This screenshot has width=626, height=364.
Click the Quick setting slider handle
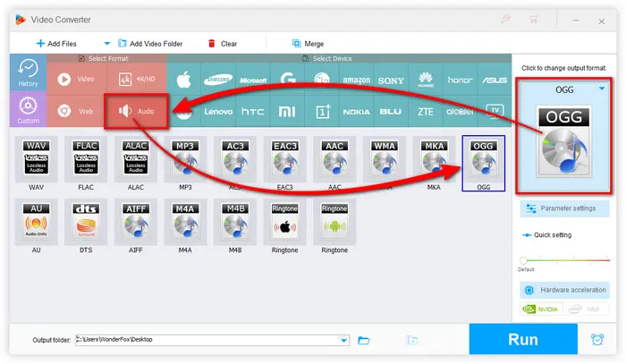point(523,260)
